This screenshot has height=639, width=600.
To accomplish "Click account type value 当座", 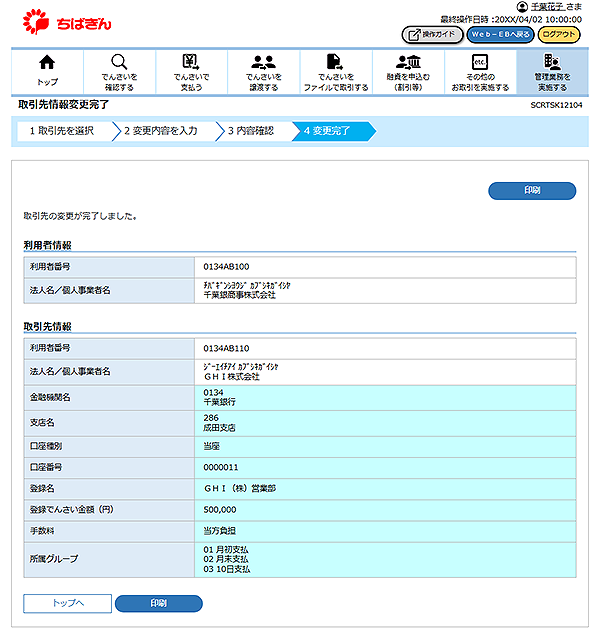I will pos(212,446).
